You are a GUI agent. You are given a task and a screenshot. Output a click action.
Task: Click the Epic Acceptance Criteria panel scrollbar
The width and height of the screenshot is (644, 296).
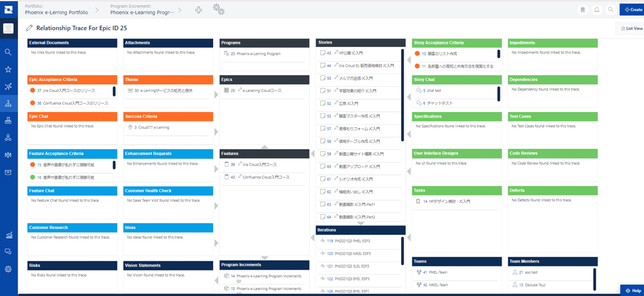tap(114, 91)
